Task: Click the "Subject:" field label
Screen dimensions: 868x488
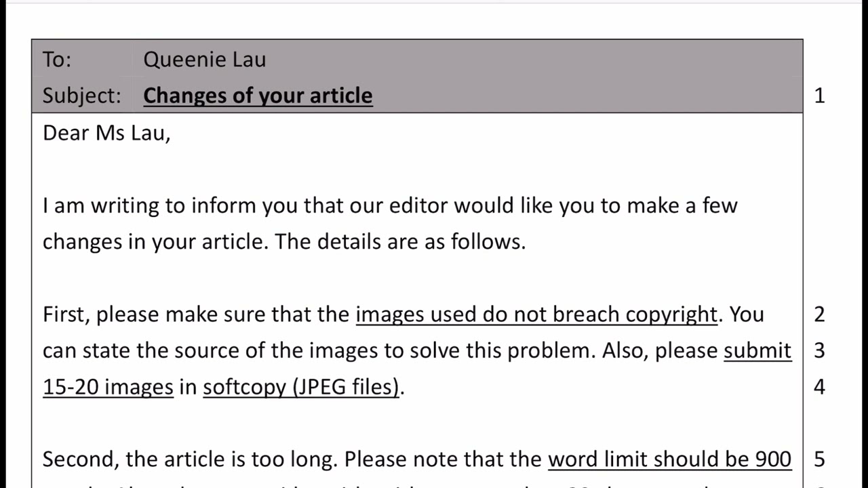Action: pyautogui.click(x=81, y=96)
